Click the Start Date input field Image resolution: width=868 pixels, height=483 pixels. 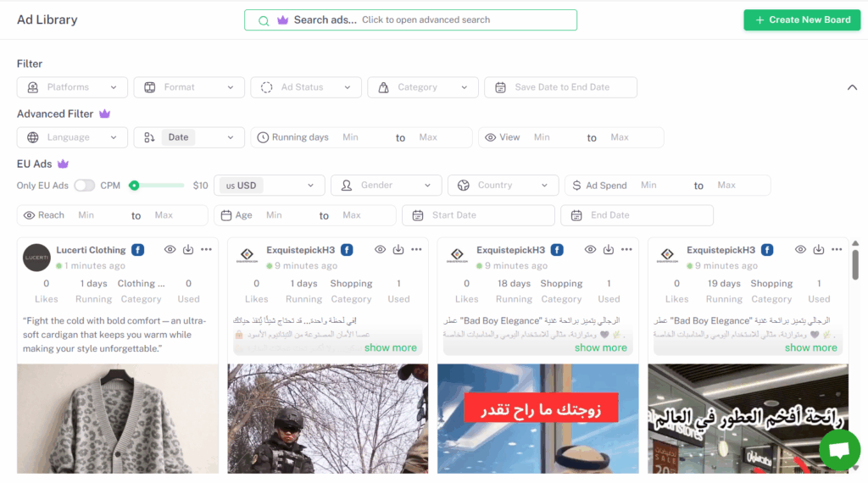point(478,215)
